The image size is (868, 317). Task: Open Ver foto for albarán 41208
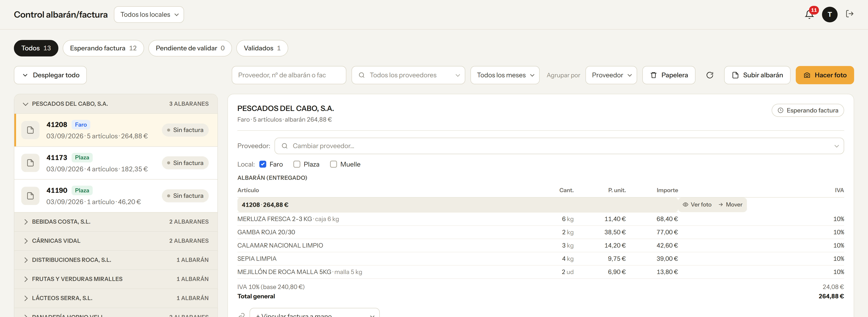point(697,205)
